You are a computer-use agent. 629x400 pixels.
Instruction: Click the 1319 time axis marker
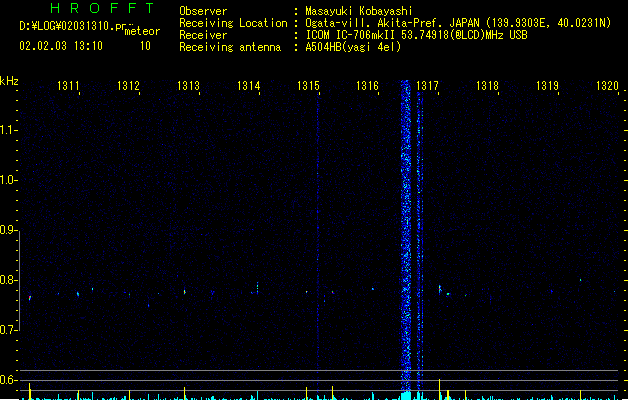tap(548, 86)
